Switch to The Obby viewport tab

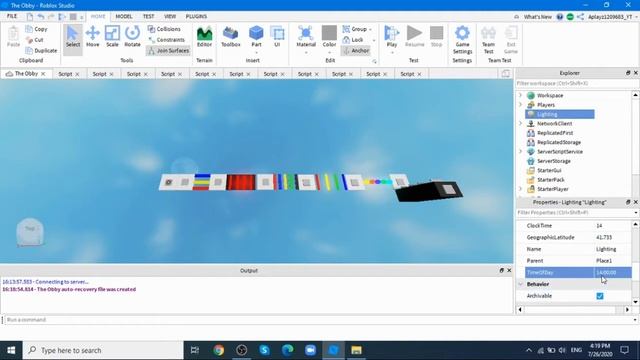click(26, 74)
